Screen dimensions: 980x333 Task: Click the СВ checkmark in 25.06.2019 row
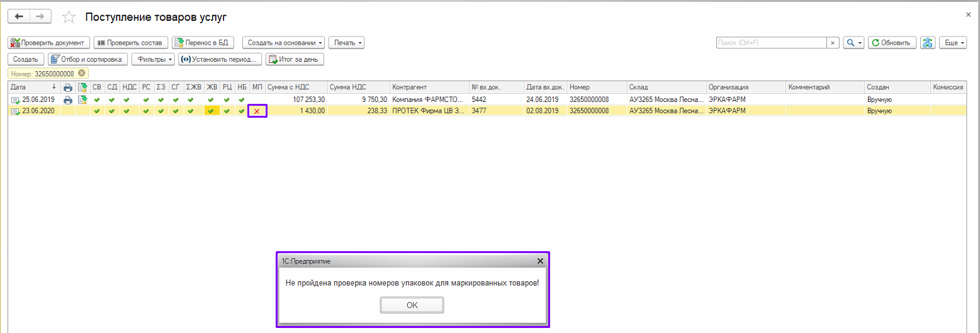[96, 99]
